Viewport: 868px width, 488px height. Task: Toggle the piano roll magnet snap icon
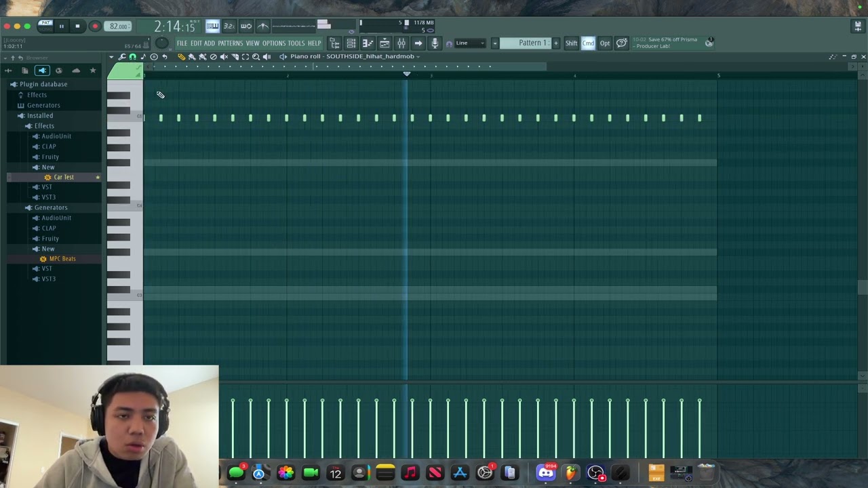[x=132, y=57]
